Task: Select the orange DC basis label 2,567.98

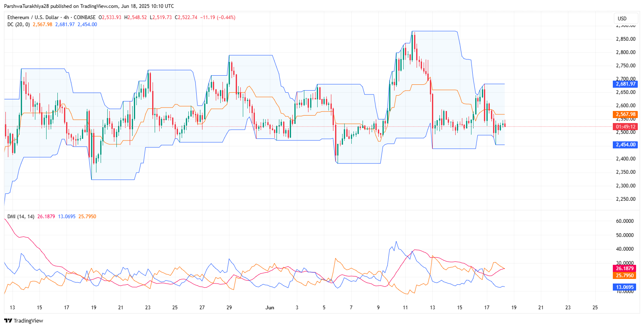Action: click(625, 113)
